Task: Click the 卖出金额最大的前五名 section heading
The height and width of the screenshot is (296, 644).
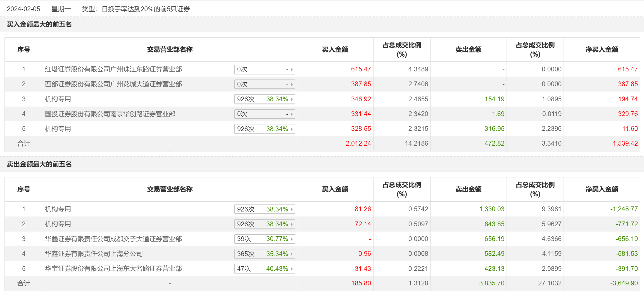Action: click(x=39, y=164)
